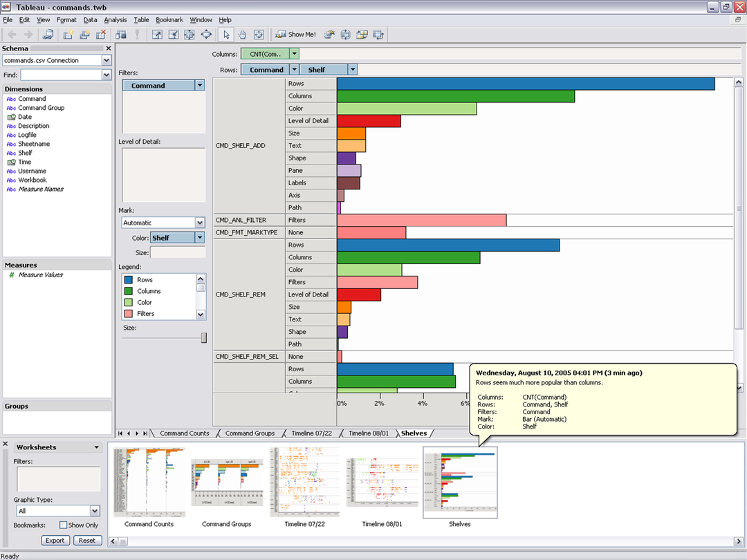
Task: Click the blue Rows legend swatch
Action: tap(129, 280)
